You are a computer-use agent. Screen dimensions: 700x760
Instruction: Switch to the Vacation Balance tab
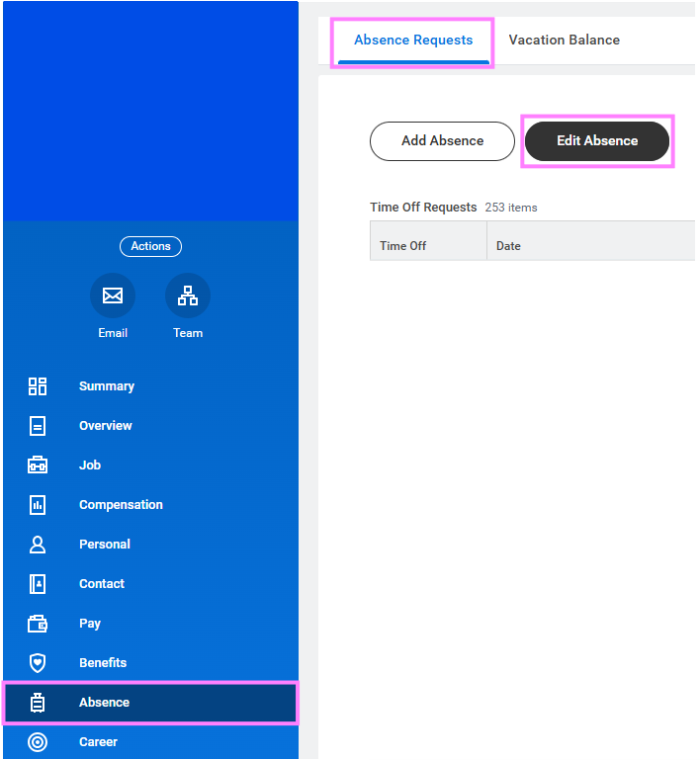564,41
